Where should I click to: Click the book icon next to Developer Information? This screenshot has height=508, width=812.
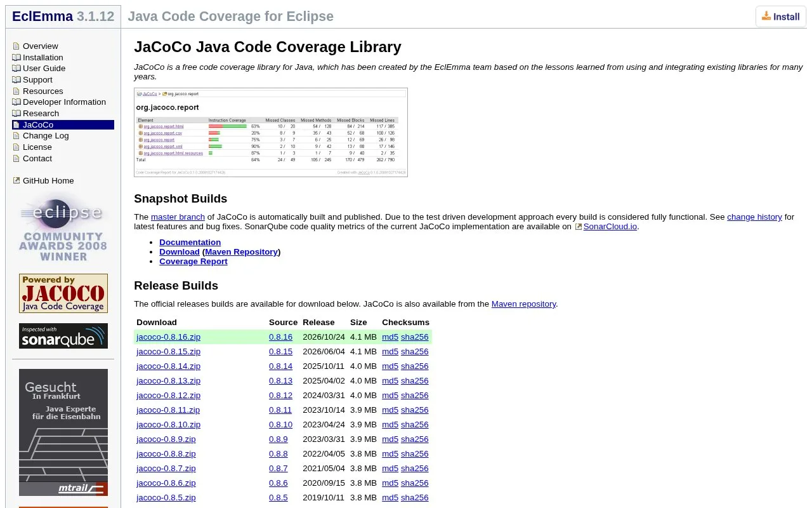tap(16, 102)
